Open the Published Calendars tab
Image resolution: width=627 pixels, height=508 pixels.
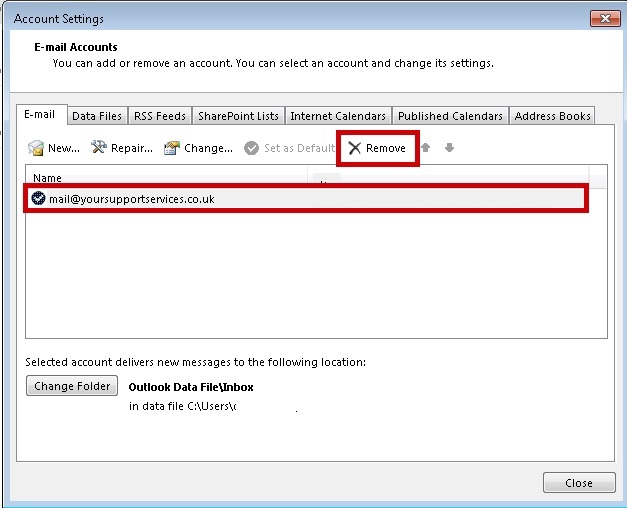click(450, 116)
